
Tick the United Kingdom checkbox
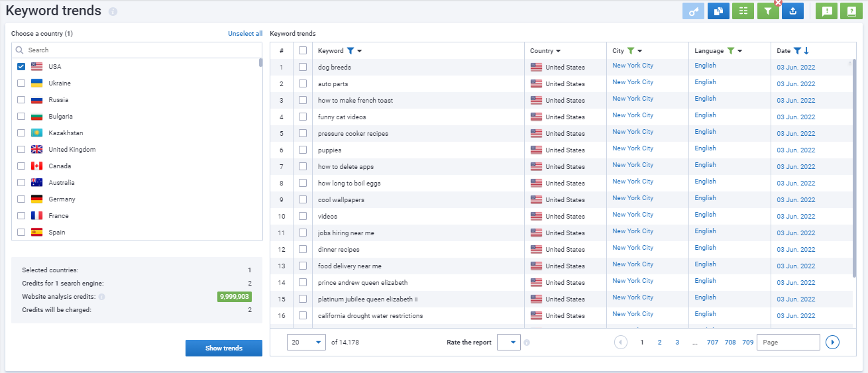click(x=21, y=150)
